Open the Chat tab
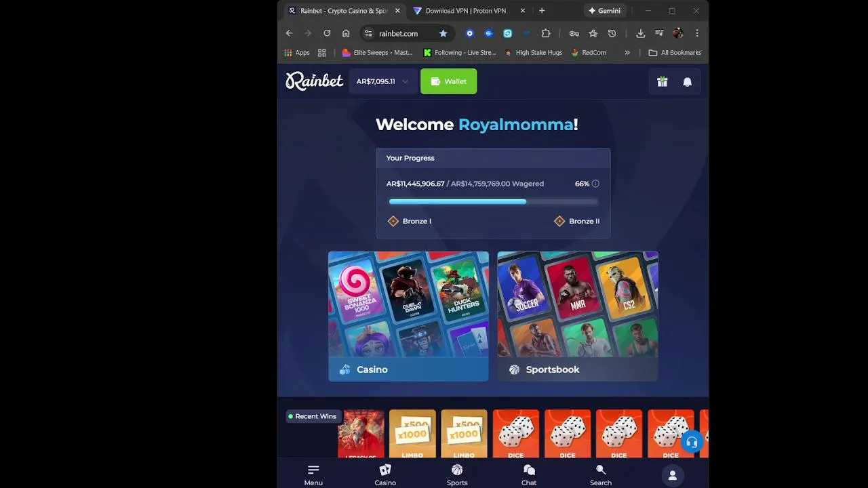Image resolution: width=868 pixels, height=488 pixels. coord(529,475)
